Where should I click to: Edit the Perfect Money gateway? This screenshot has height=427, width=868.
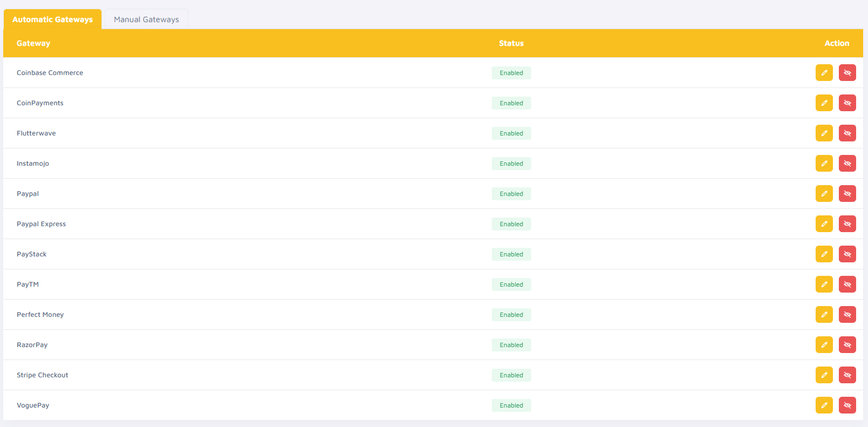[x=824, y=315]
